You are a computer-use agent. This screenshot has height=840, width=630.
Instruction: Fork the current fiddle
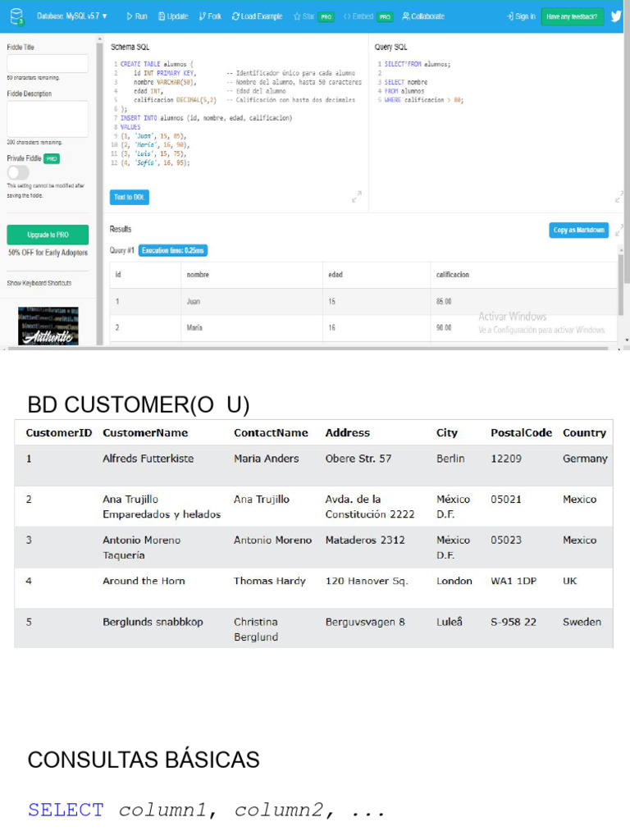[210, 16]
